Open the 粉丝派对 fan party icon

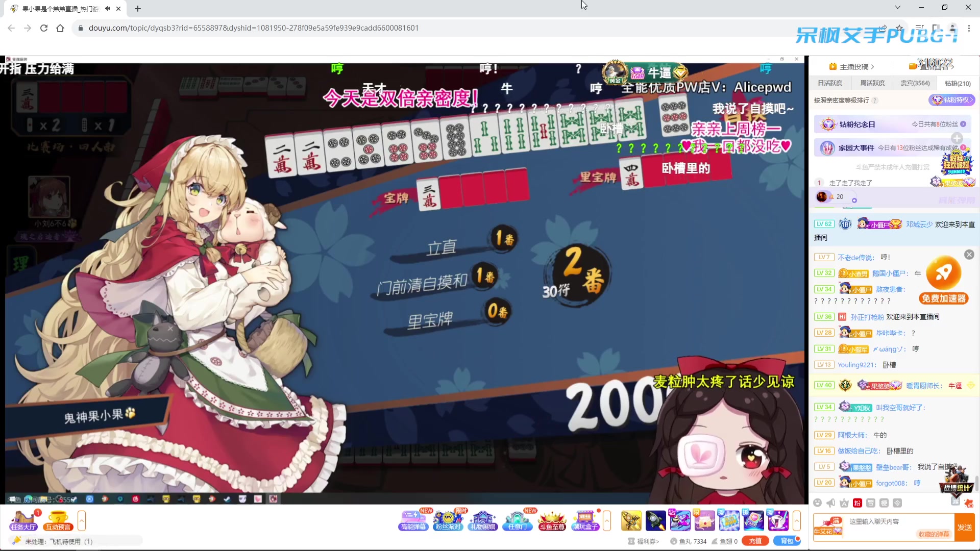point(448,520)
